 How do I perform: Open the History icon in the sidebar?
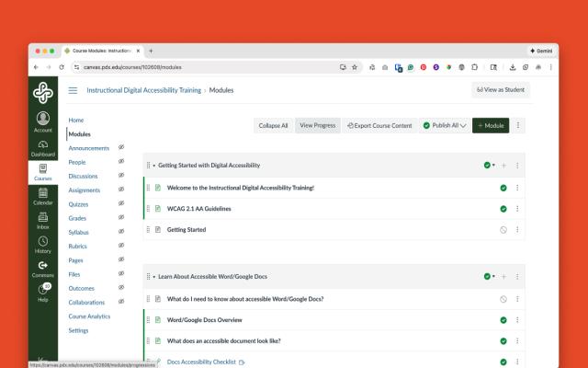click(43, 245)
